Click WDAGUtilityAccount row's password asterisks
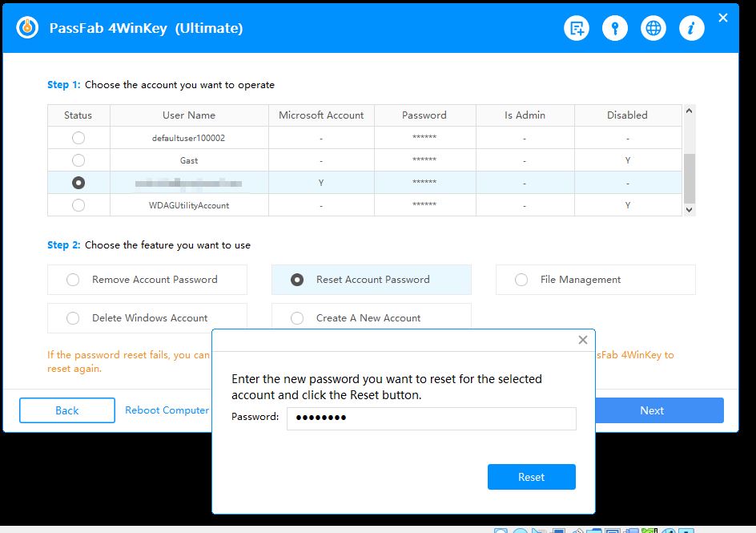This screenshot has height=533, width=756. coord(424,204)
